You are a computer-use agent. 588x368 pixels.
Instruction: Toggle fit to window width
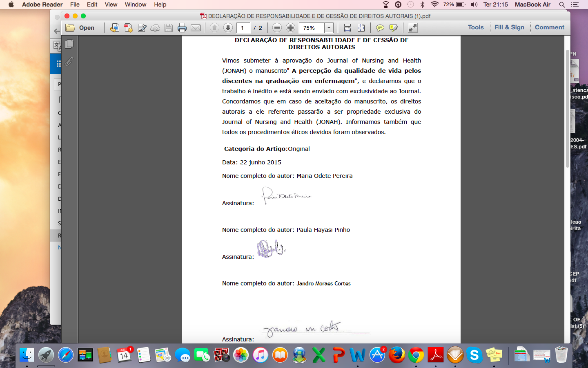pos(347,28)
